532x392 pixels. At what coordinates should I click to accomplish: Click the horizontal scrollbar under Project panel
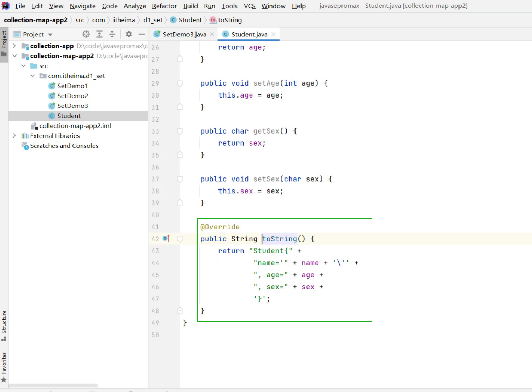[53, 386]
